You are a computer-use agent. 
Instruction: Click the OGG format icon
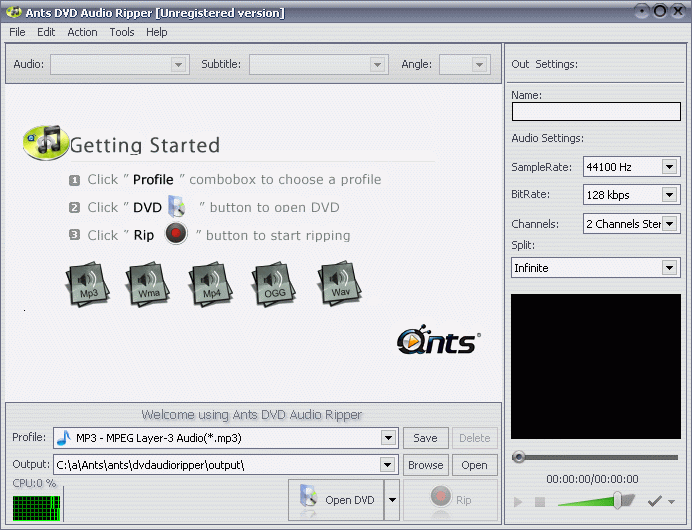click(x=274, y=284)
